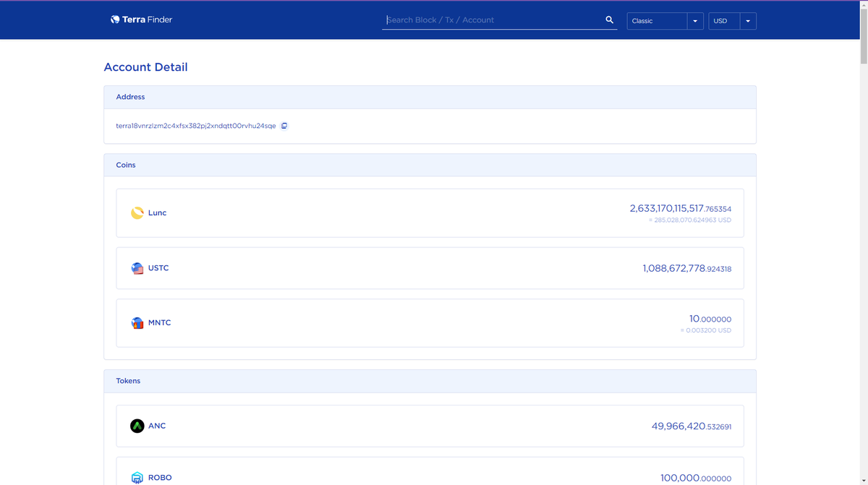
Task: Click the Lunc coin icon
Action: 137,213
